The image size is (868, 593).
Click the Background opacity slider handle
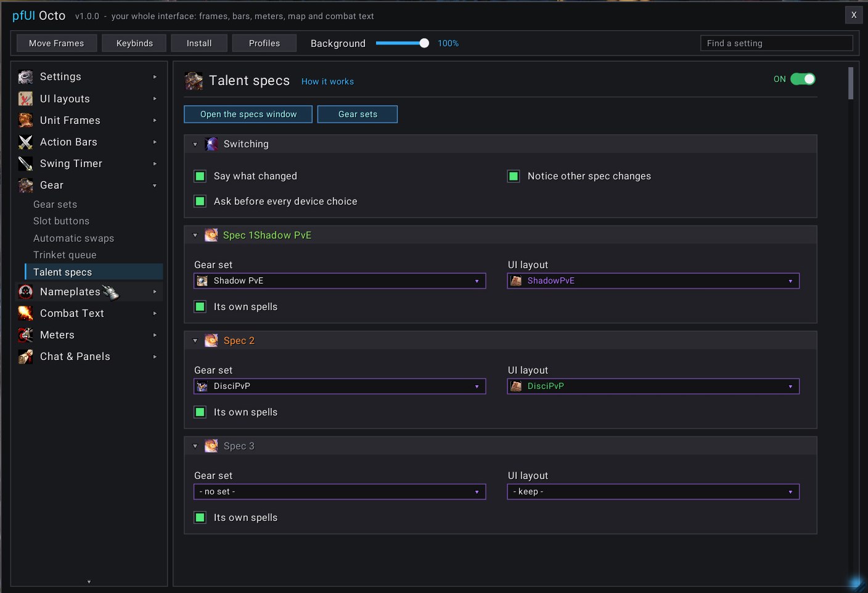(424, 43)
